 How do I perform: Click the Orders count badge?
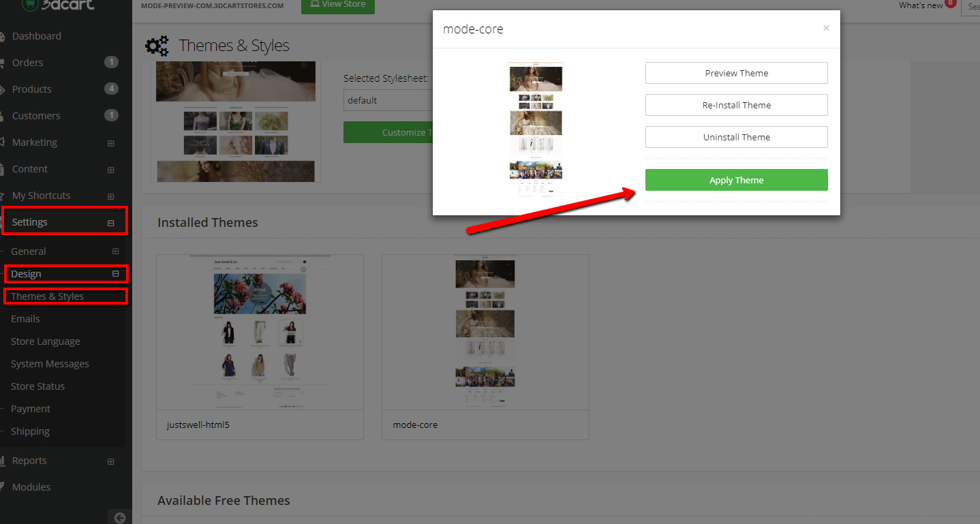(x=111, y=63)
